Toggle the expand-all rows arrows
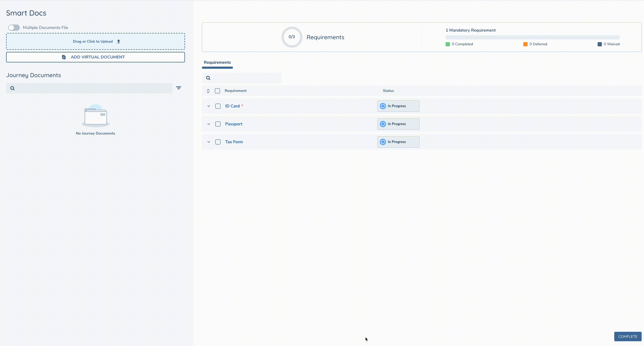The width and height of the screenshot is (644, 346). (x=208, y=91)
